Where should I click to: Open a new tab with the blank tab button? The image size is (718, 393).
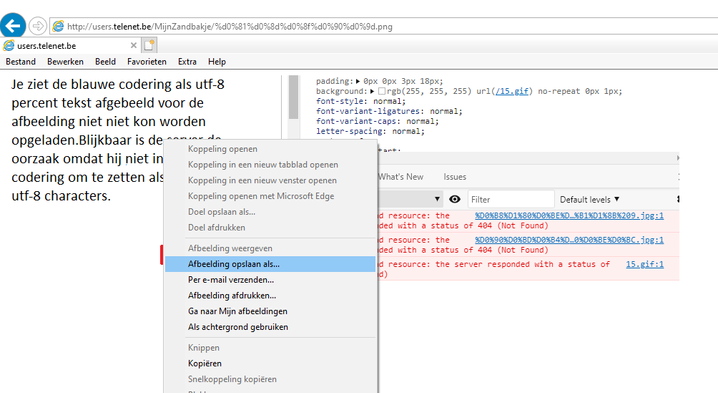tap(149, 45)
